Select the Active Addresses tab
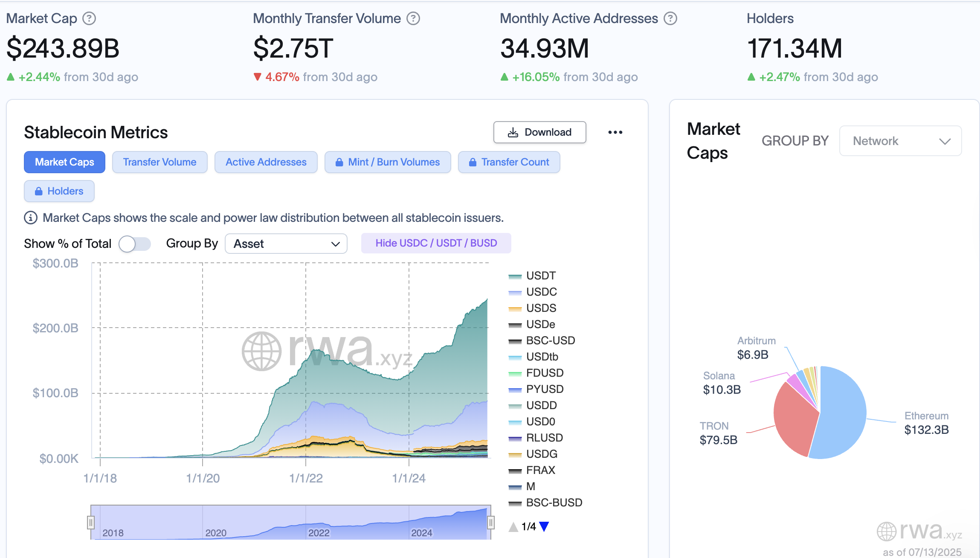 click(x=266, y=162)
